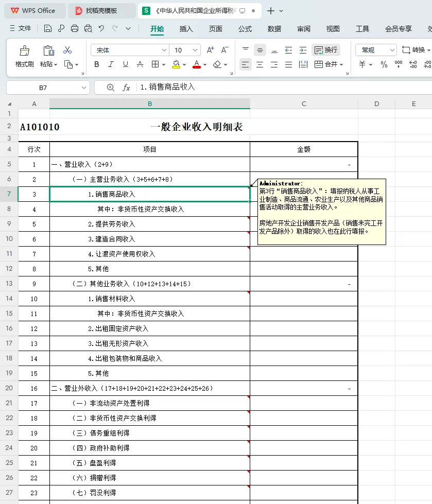This screenshot has height=504, width=432.
Task: Open the 会员专享 tab
Action: (399, 29)
